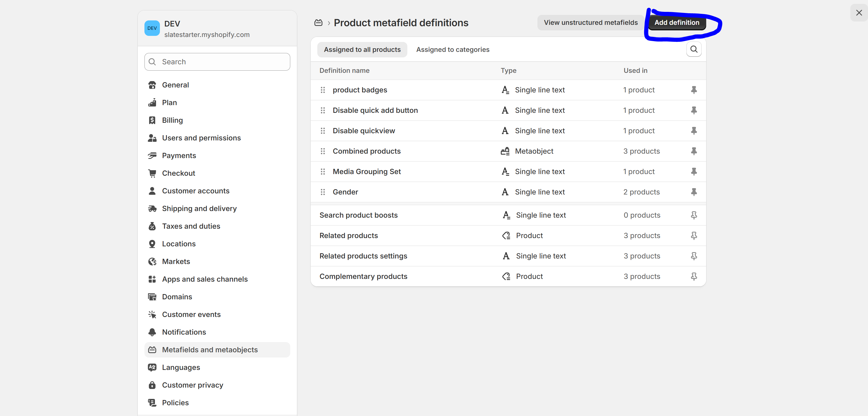
Task: Grab the drag handle for product badges
Action: [x=323, y=90]
